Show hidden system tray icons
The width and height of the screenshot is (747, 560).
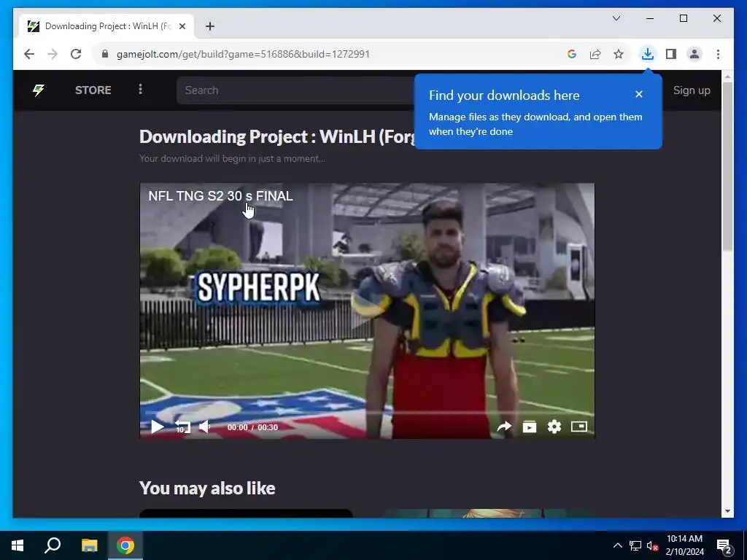click(x=617, y=545)
